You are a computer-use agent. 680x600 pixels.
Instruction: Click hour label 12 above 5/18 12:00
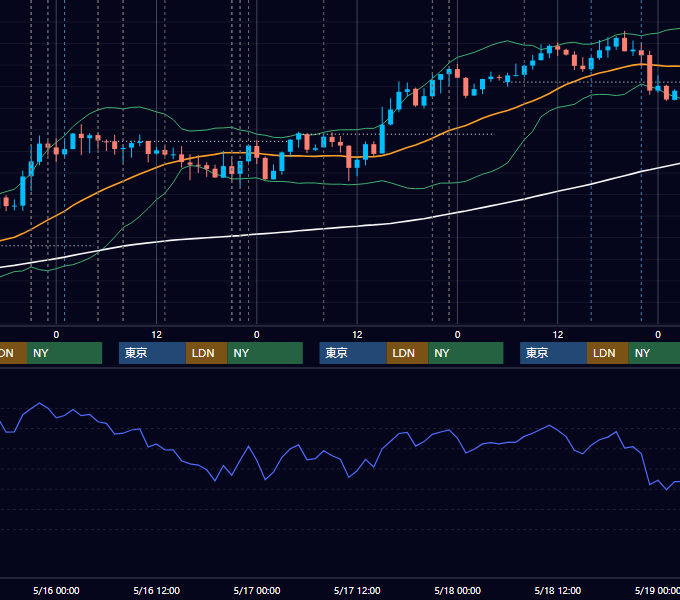(x=558, y=335)
